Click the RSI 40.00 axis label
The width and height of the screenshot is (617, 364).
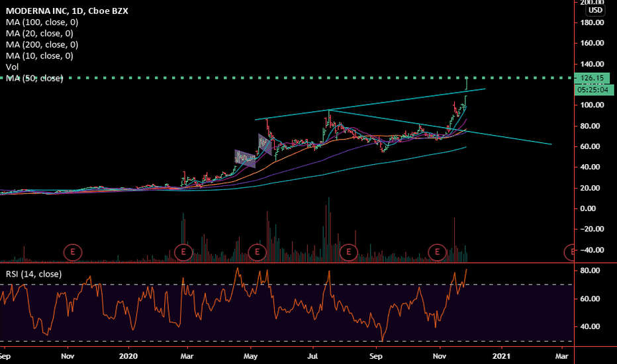[x=590, y=327]
